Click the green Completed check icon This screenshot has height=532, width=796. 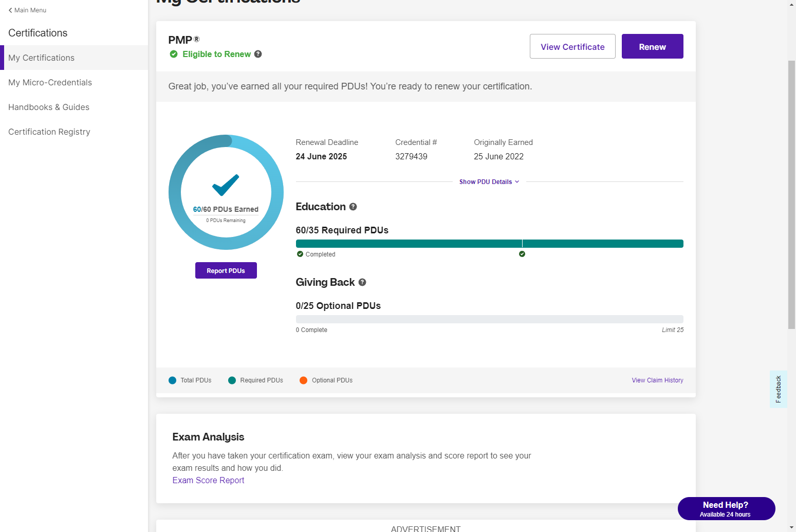pyautogui.click(x=300, y=254)
